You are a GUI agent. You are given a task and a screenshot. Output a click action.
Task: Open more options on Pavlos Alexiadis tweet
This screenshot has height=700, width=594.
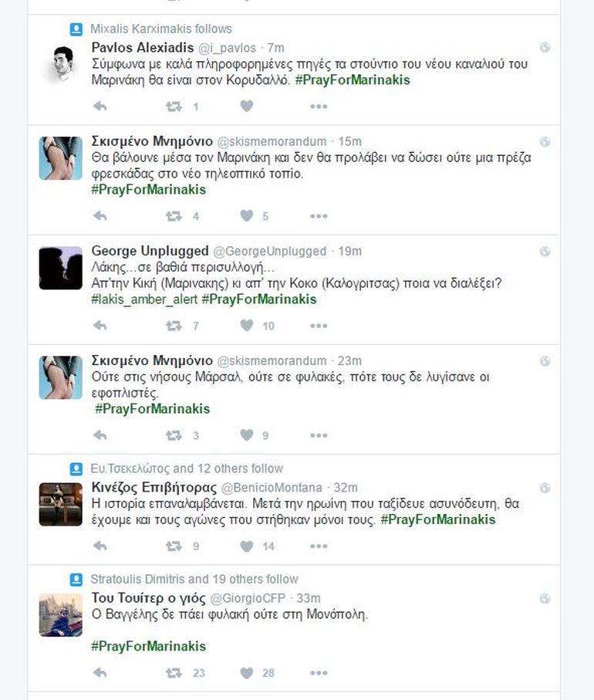[x=319, y=107]
